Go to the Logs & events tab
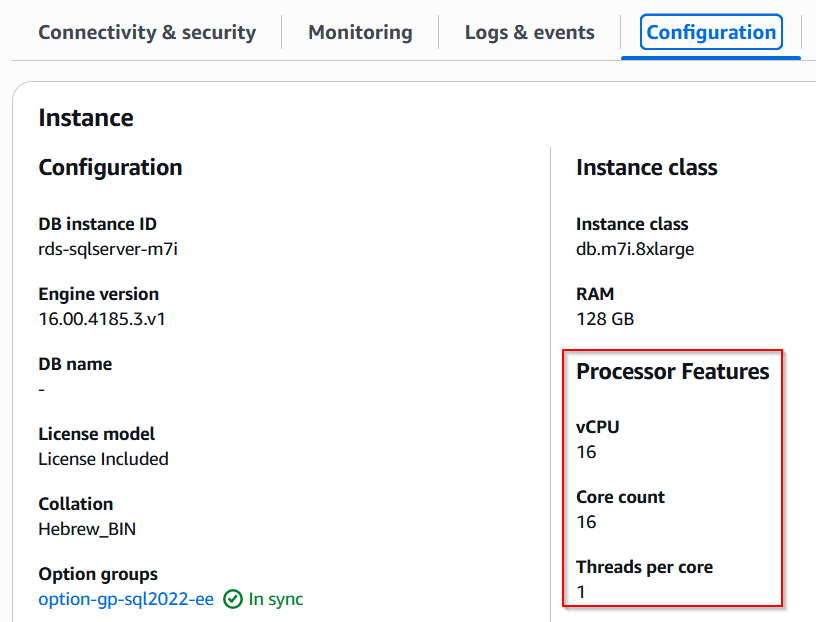The width and height of the screenshot is (816, 622). tap(529, 32)
